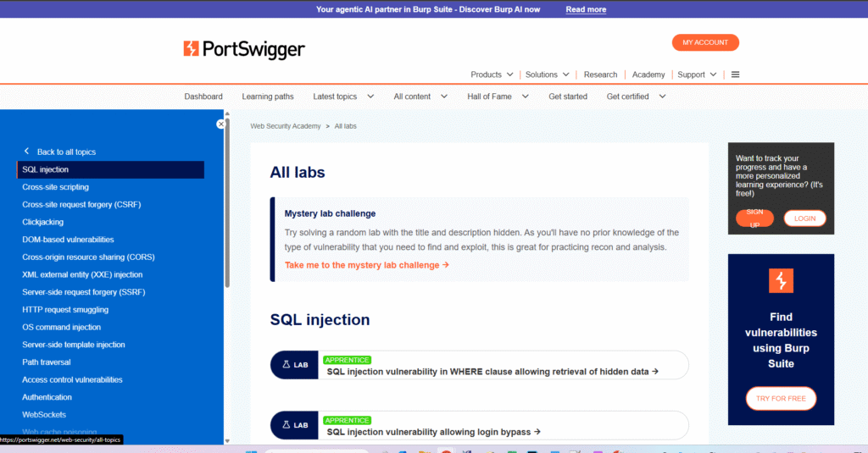Image resolution: width=868 pixels, height=453 pixels.
Task: Expand the Solutions dropdown
Action: (548, 75)
